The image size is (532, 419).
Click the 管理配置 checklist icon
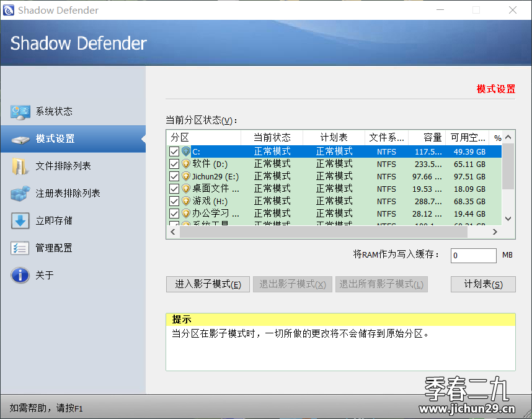(20, 248)
